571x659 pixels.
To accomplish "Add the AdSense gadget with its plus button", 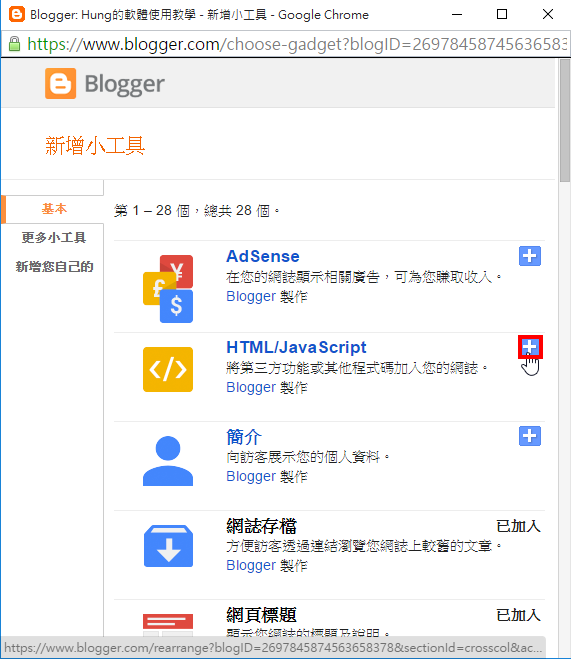I will (x=529, y=256).
